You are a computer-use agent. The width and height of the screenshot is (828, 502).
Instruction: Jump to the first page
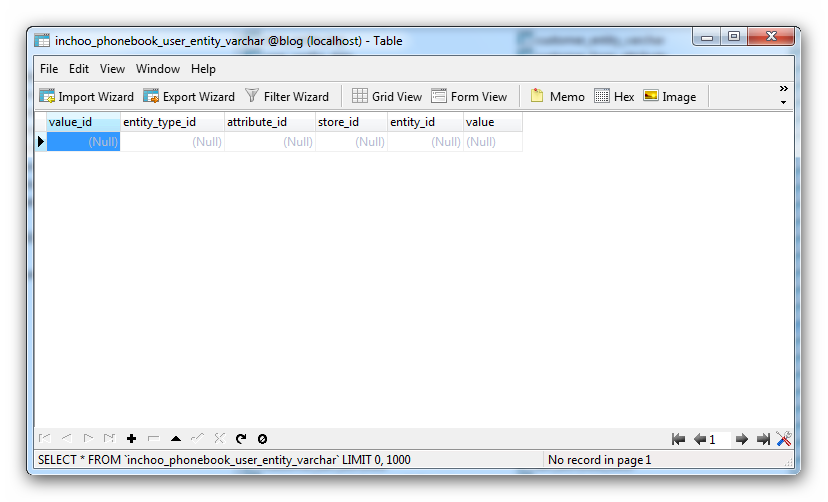678,439
